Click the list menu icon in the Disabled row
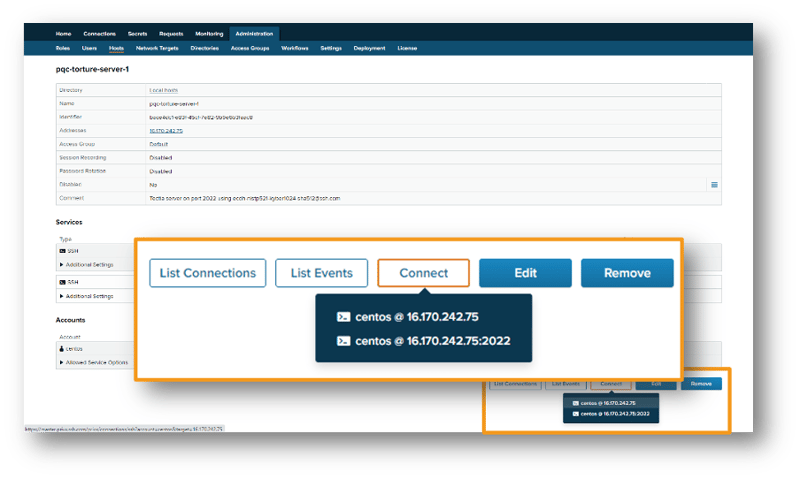Viewport: 800px width, 479px height. click(x=714, y=185)
